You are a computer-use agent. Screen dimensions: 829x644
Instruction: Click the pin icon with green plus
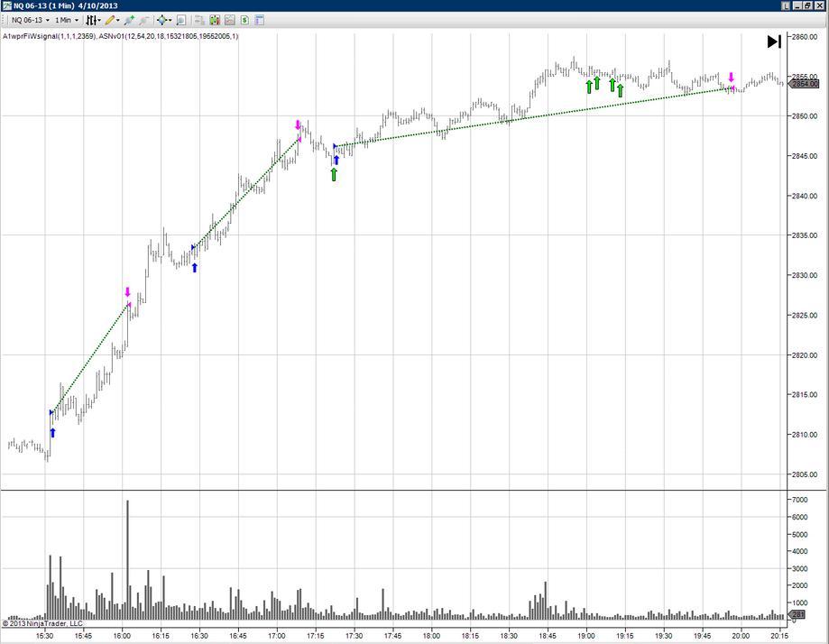click(x=128, y=20)
